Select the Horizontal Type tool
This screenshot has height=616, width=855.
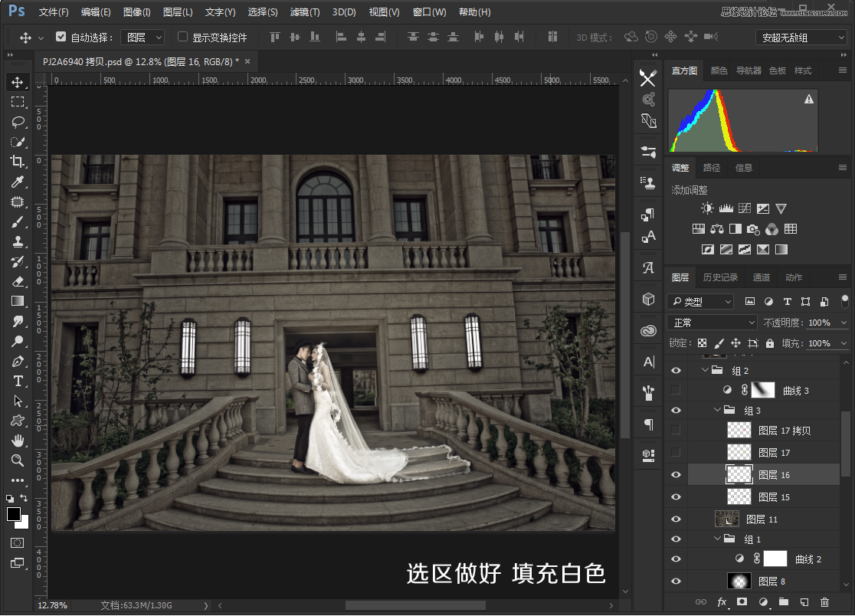pos(18,381)
